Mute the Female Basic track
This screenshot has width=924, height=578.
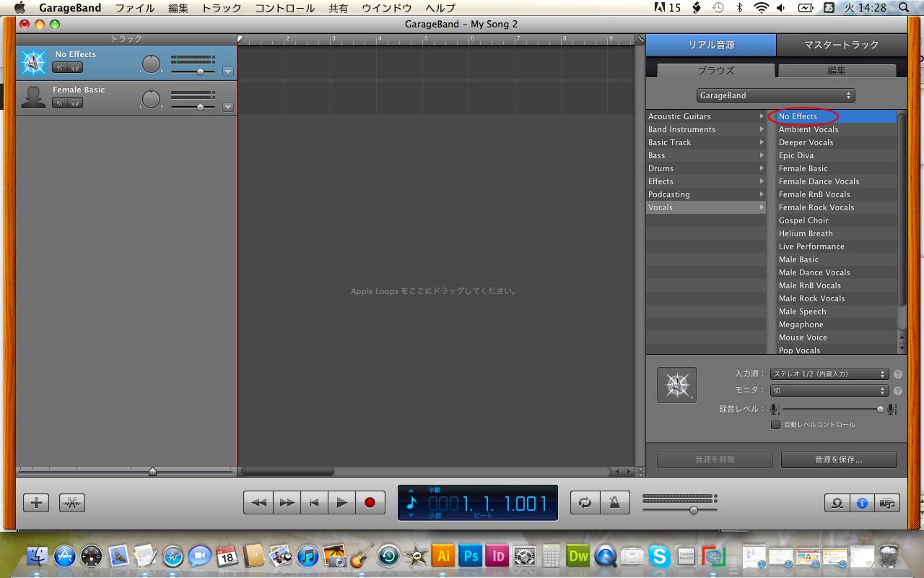point(60,103)
